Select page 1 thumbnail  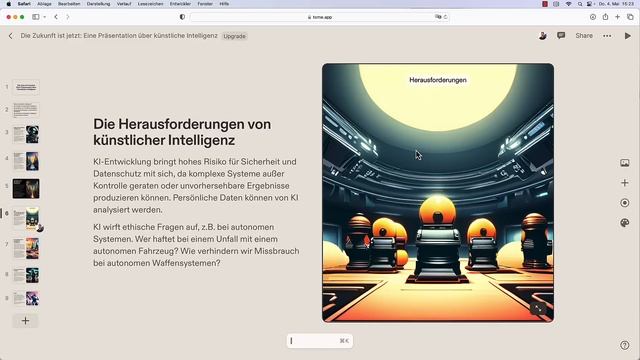[x=26, y=87]
